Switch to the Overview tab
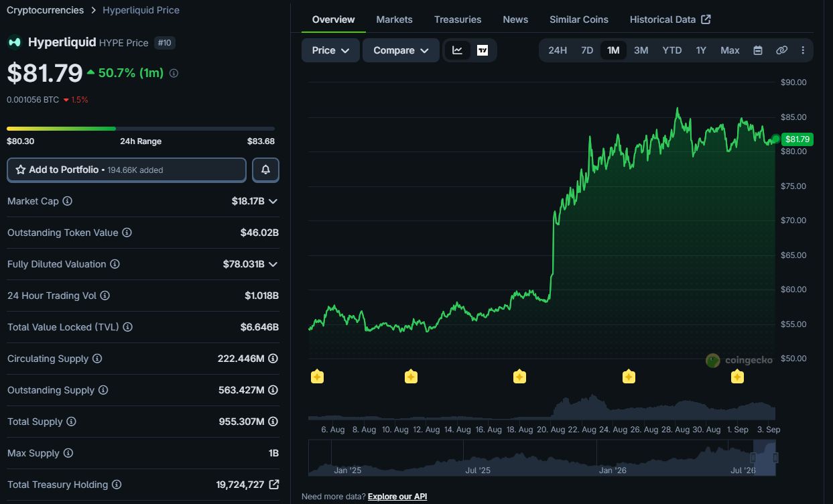The image size is (833, 504). (333, 19)
